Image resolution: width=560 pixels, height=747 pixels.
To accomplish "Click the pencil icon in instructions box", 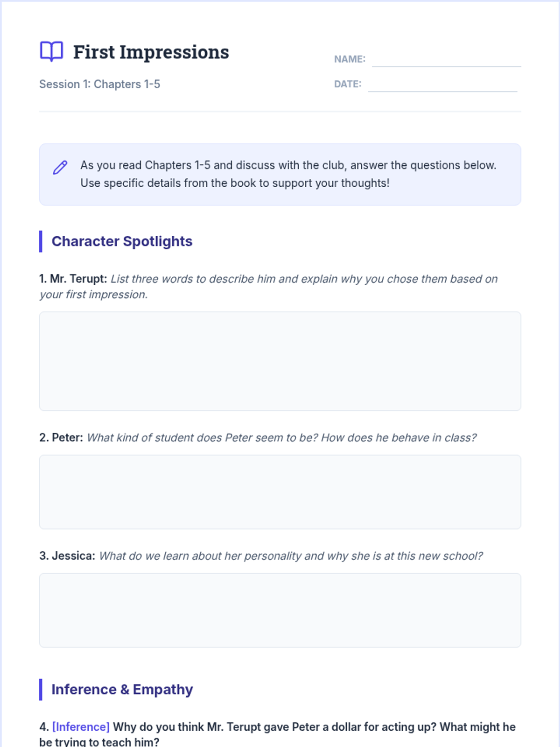I will [x=60, y=168].
